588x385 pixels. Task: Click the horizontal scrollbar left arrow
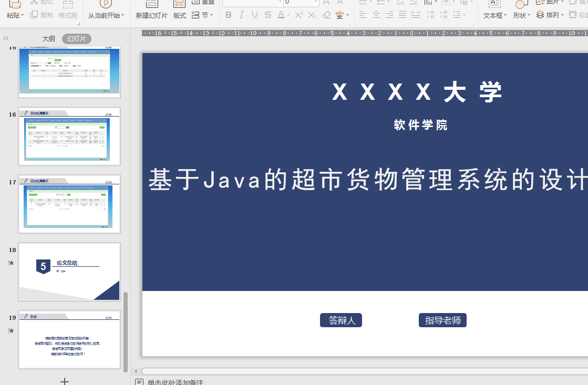136,371
